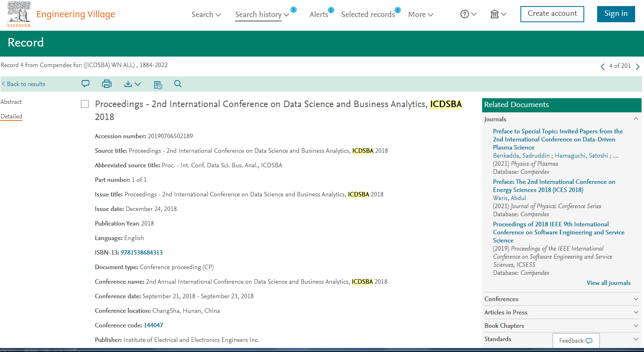This screenshot has width=644, height=352.
Task: Select the record checkbox beside title
Action: [x=85, y=104]
